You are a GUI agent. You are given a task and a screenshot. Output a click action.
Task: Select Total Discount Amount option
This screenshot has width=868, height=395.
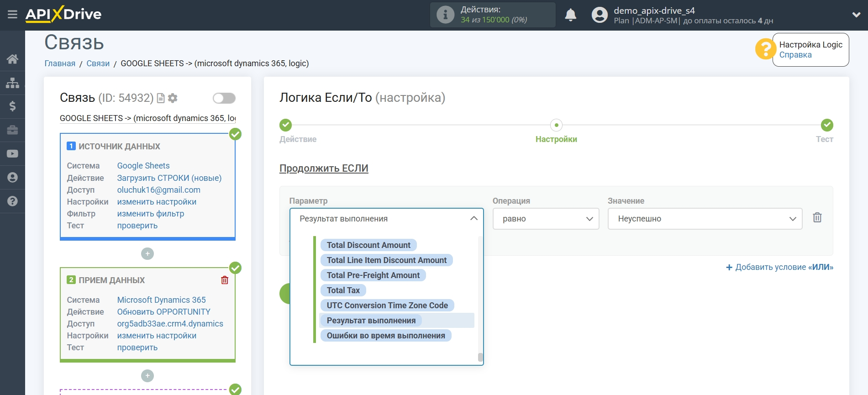(368, 245)
